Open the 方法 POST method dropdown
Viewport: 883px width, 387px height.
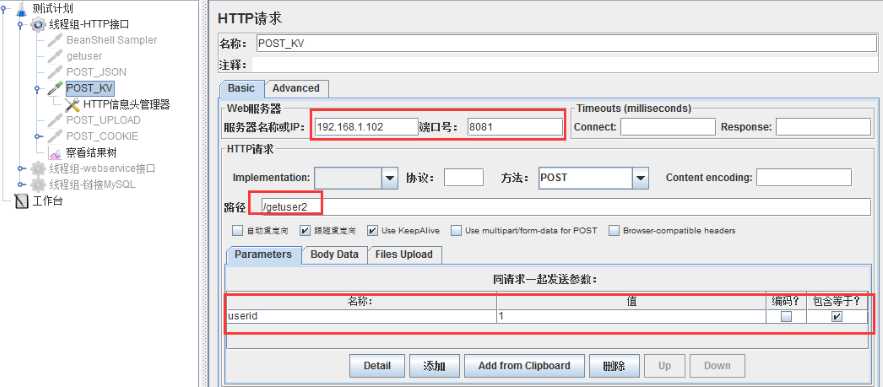[640, 178]
